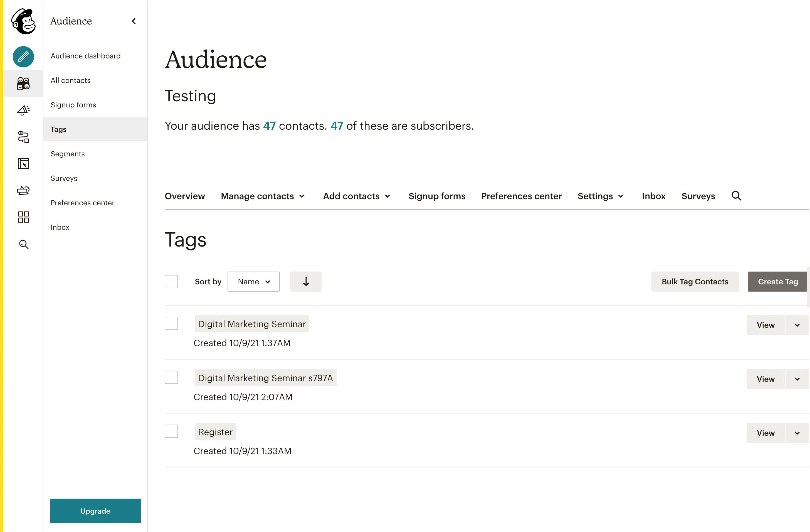Viewport: 810px width, 532px height.
Task: Select the Website builder icon
Action: tap(23, 164)
